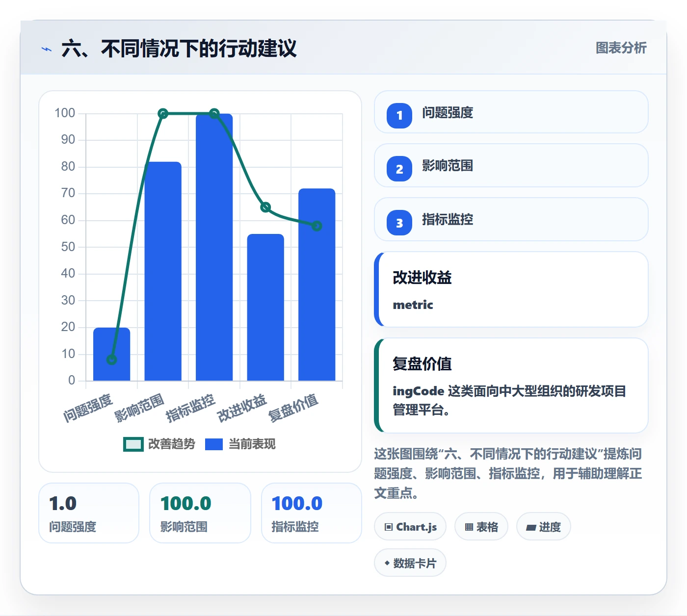Open the 改进收益 metric card
This screenshot has width=687, height=616.
coord(511,289)
